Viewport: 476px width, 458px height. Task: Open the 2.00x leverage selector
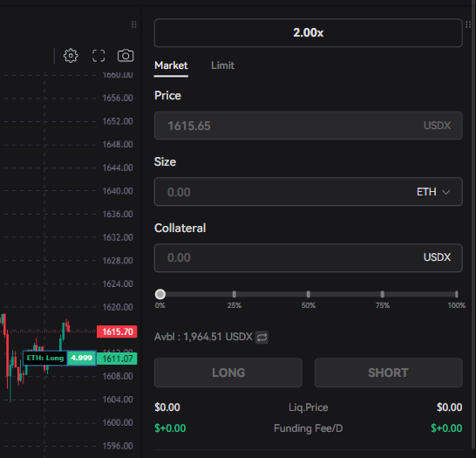click(x=308, y=33)
